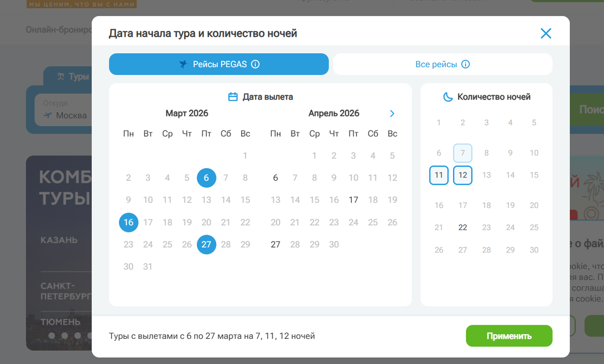The height and width of the screenshot is (364, 604).
Task: Select April 6 departure date
Action: pyautogui.click(x=275, y=178)
